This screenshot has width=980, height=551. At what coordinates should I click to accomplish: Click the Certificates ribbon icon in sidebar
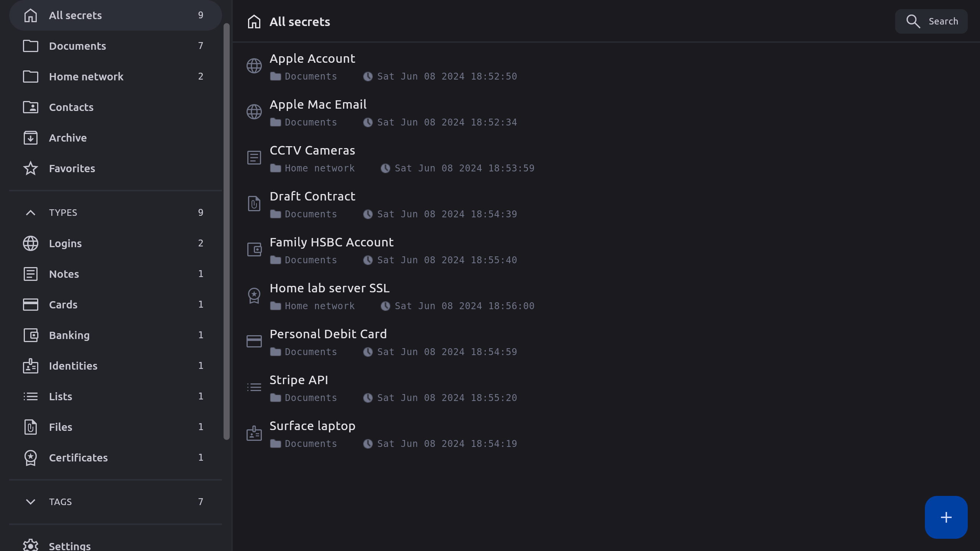click(31, 458)
